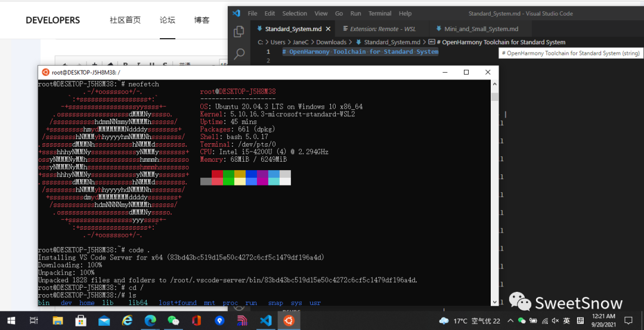Check the battery tray icon
This screenshot has width=644, height=330.
533,320
